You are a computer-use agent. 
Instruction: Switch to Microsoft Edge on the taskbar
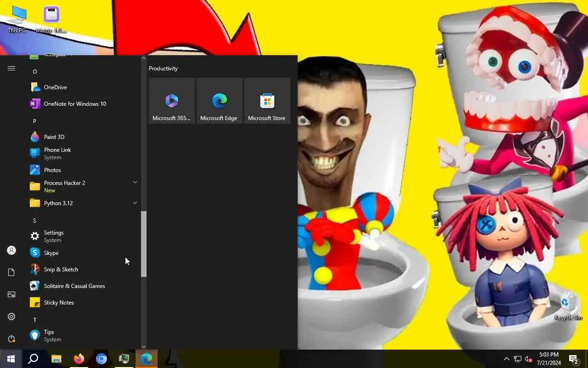[146, 359]
